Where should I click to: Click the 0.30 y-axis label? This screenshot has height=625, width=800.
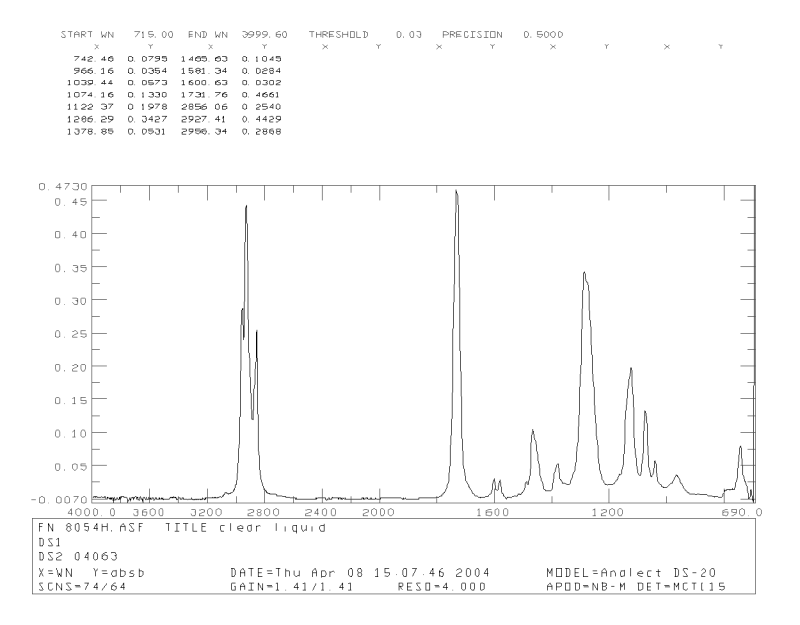[x=71, y=302]
